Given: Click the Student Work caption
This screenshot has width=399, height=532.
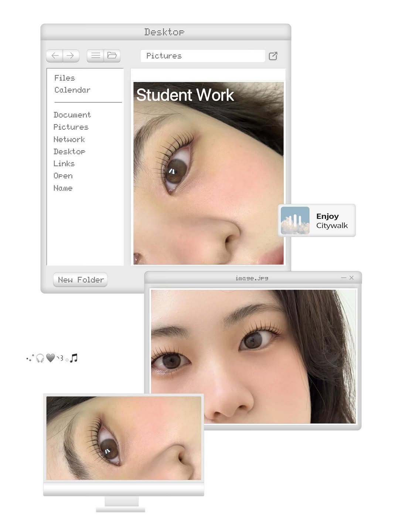Looking at the screenshot, I should click(185, 95).
